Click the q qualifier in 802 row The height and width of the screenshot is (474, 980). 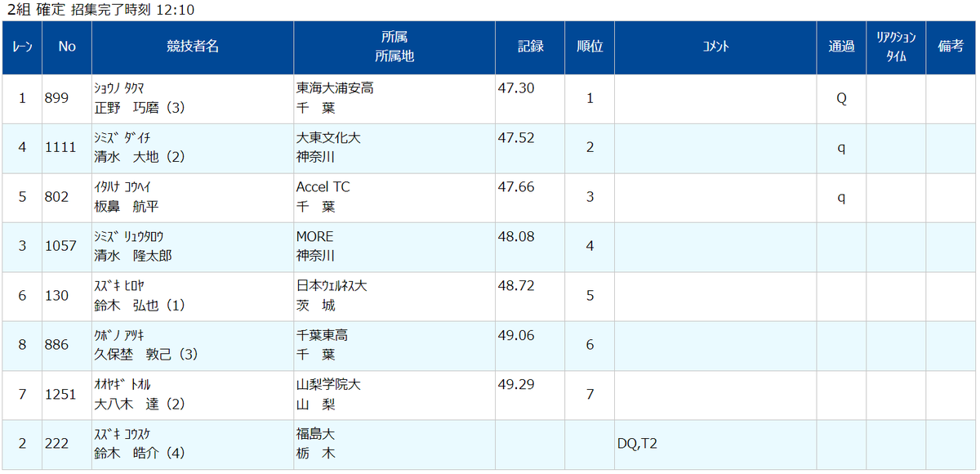point(841,197)
